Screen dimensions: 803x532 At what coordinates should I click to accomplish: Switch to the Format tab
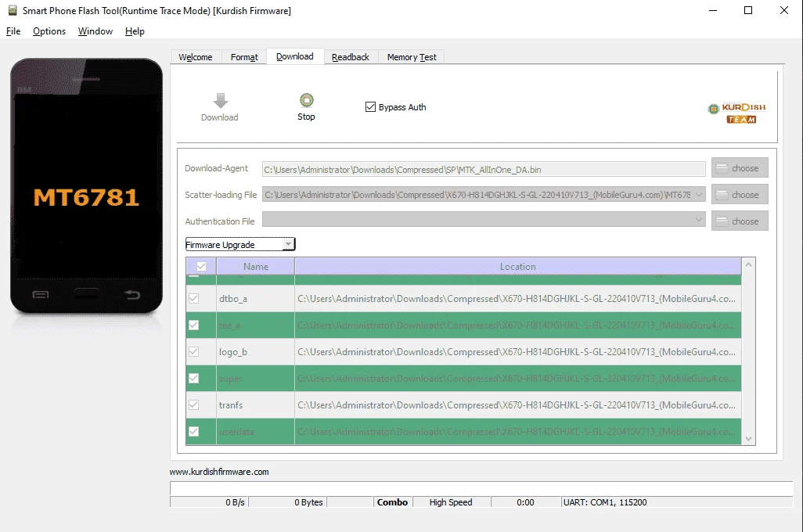244,57
